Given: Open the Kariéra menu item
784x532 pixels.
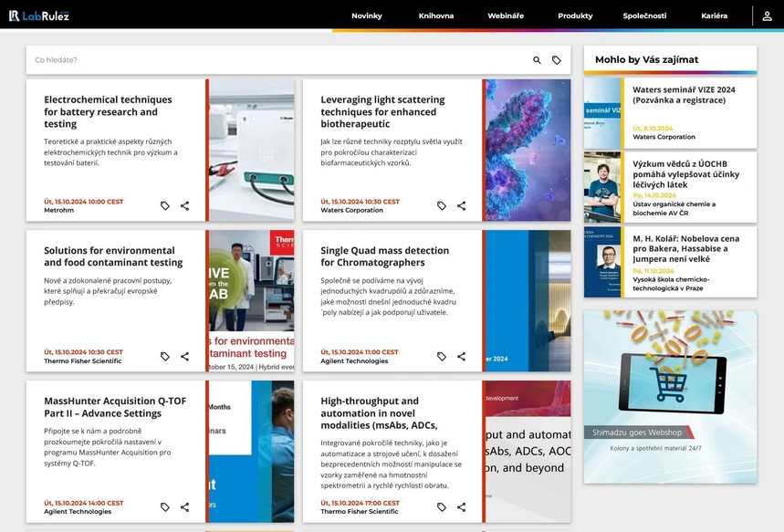Looking at the screenshot, I should coord(714,16).
